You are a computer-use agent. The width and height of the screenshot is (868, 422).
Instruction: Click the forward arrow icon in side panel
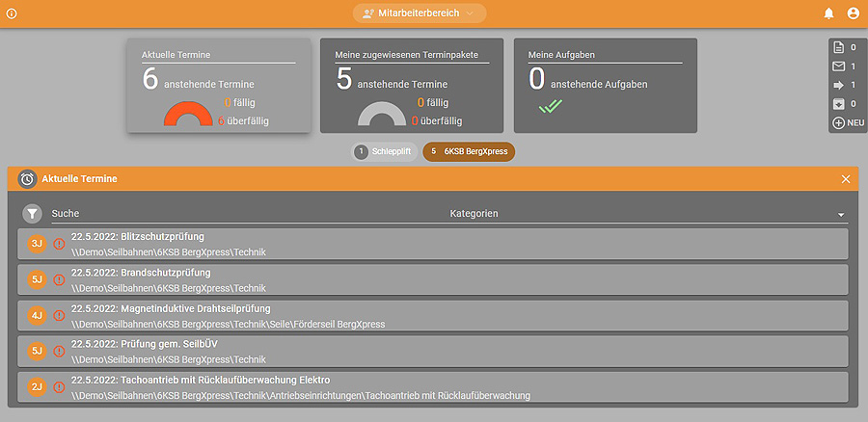coord(838,85)
